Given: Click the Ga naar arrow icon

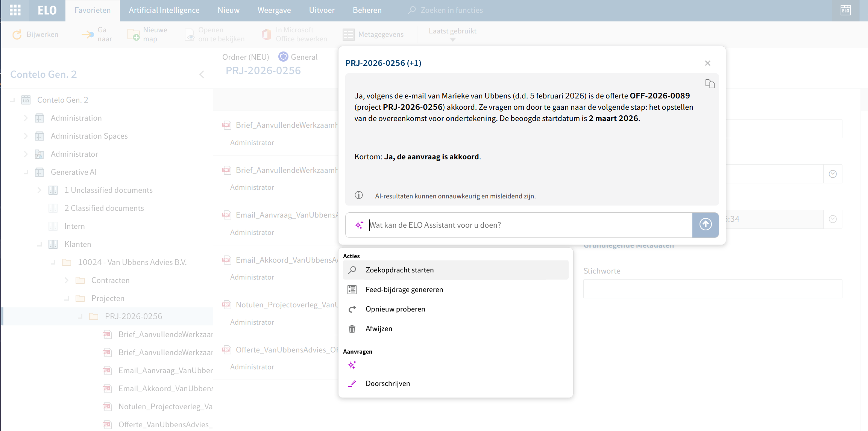Looking at the screenshot, I should [88, 35].
